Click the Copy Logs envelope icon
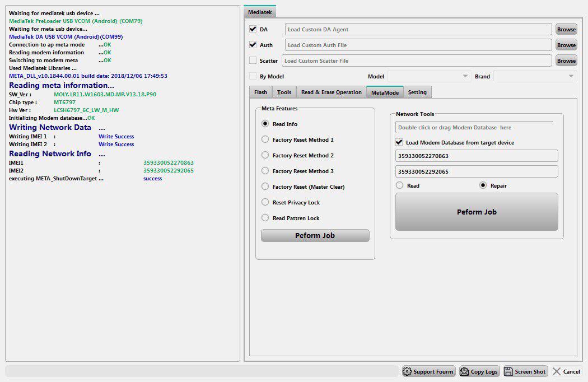The image size is (588, 382). (x=464, y=371)
